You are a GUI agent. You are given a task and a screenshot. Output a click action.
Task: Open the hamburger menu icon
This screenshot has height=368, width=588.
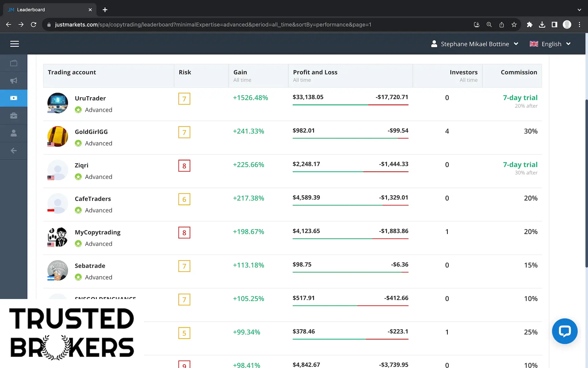[14, 44]
